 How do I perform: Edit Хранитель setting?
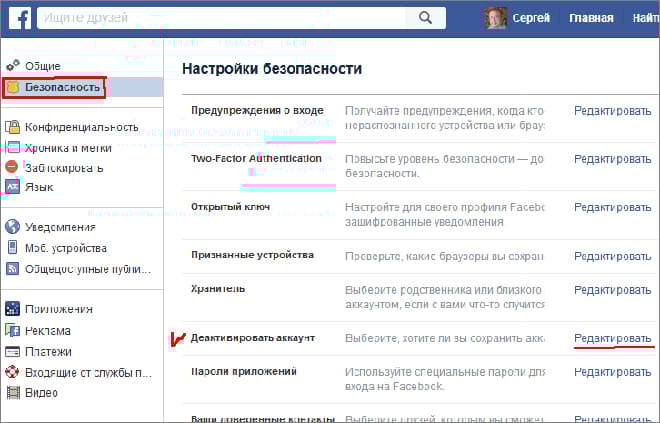[612, 290]
